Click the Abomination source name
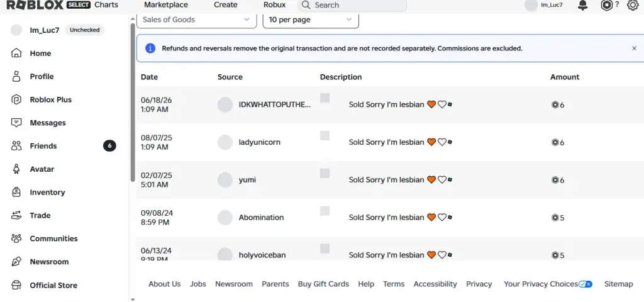The image size is (644, 302). [x=261, y=217]
